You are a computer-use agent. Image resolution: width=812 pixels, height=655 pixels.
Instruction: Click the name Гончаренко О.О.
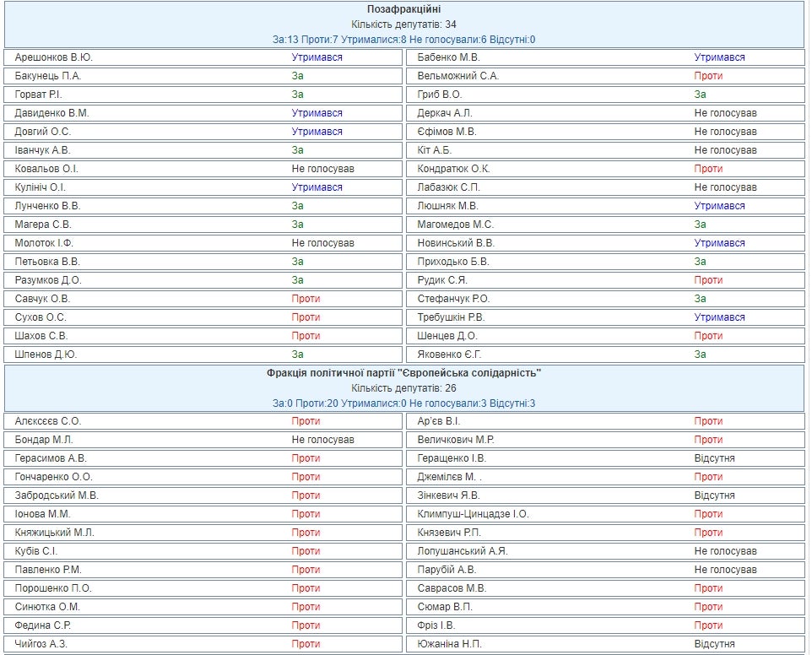point(53,477)
